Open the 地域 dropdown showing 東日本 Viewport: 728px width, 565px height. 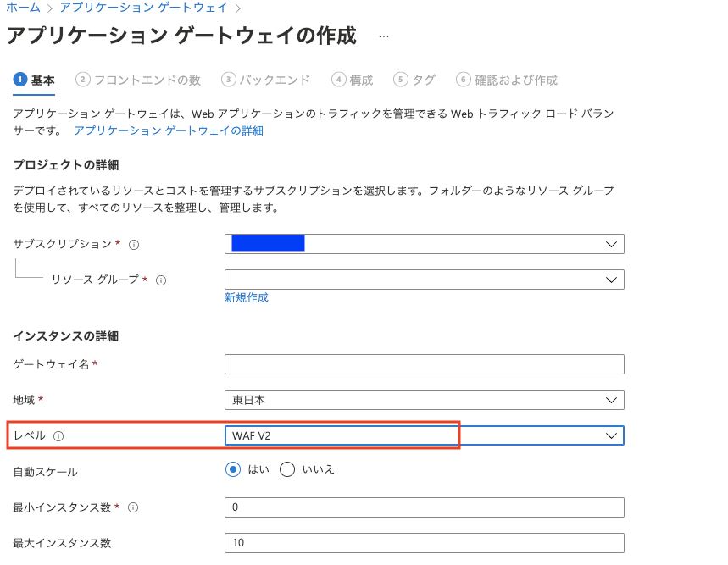pyautogui.click(x=425, y=400)
